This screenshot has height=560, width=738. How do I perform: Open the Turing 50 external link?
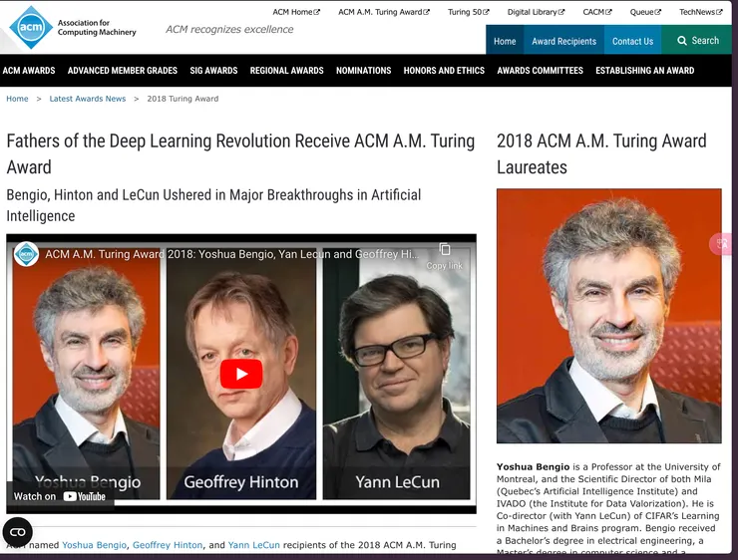(469, 12)
